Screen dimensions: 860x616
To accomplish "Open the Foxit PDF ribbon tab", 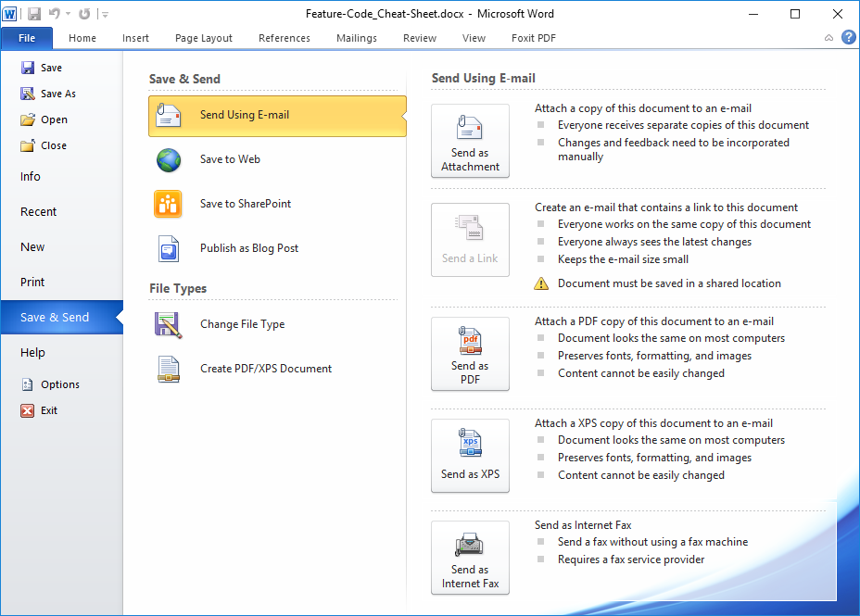I will point(533,38).
